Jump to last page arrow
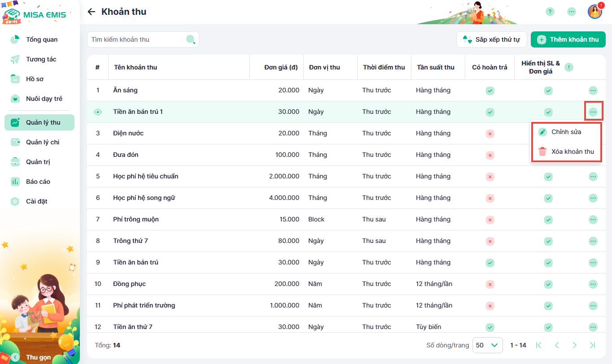 point(592,345)
